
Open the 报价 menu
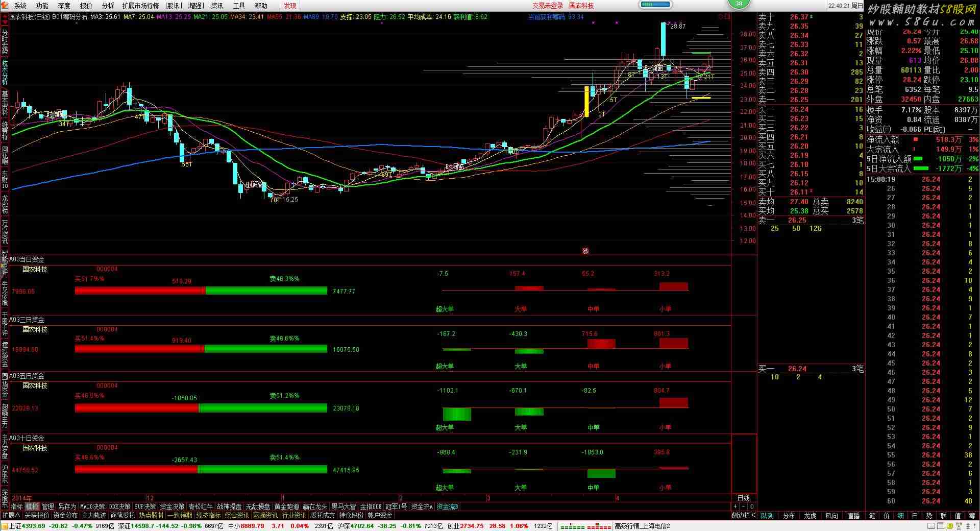86,6
